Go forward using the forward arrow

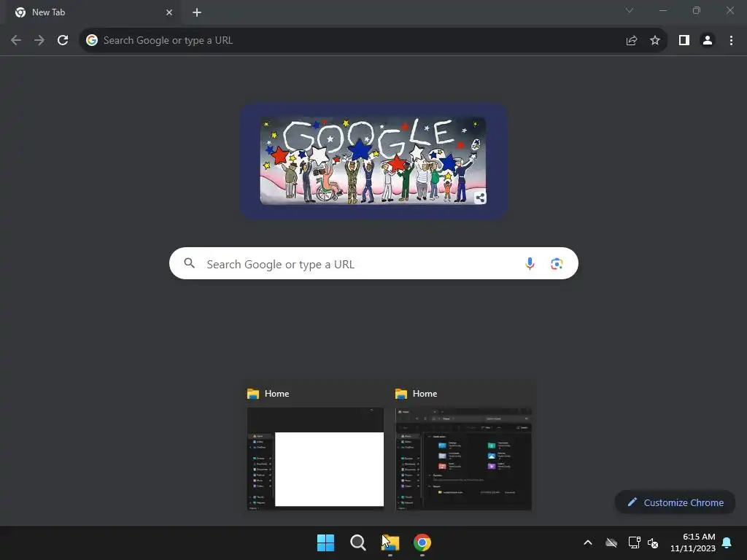click(x=39, y=40)
